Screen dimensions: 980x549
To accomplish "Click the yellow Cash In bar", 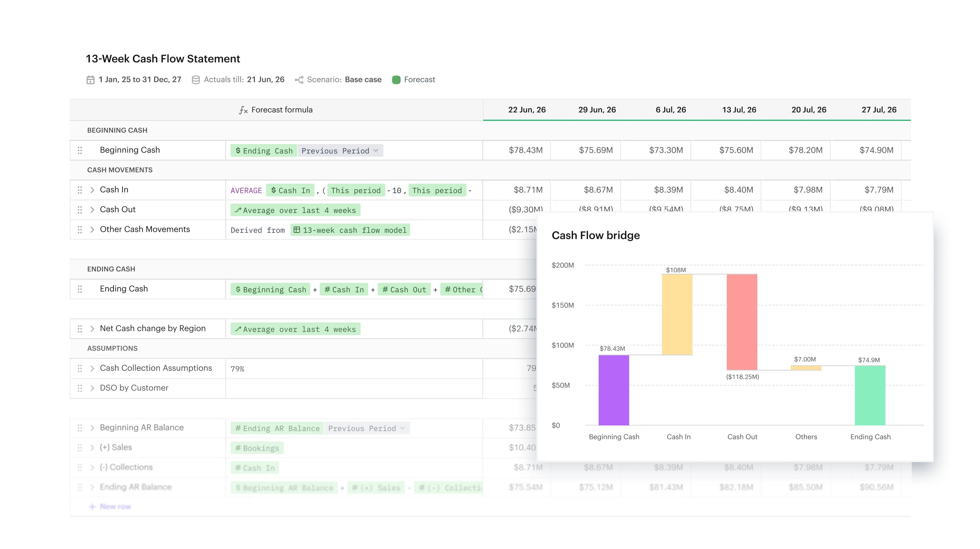I will tap(677, 315).
